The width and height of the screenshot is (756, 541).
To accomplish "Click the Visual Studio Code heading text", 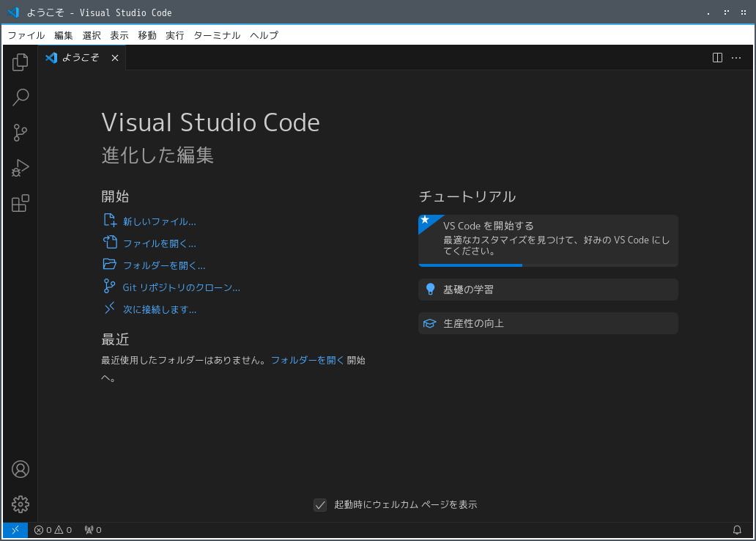I will (211, 122).
